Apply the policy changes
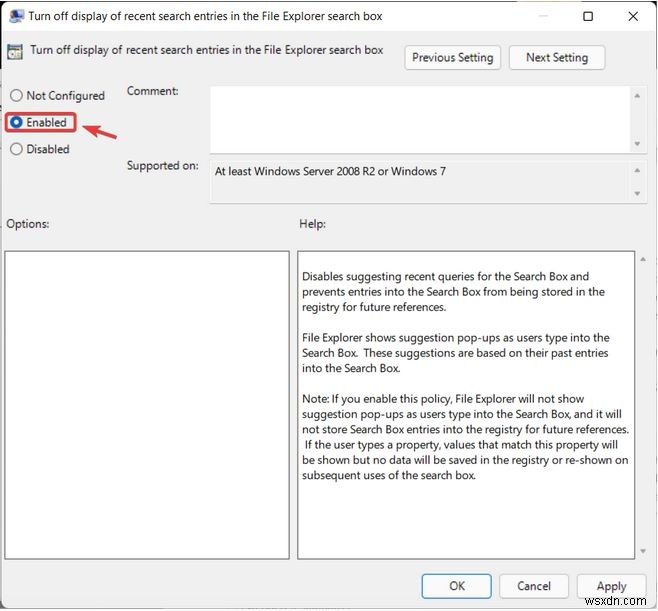The image size is (658, 611). [611, 586]
